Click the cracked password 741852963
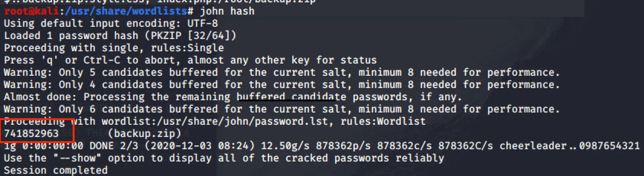Screen dimensions: 644x176 [31, 134]
